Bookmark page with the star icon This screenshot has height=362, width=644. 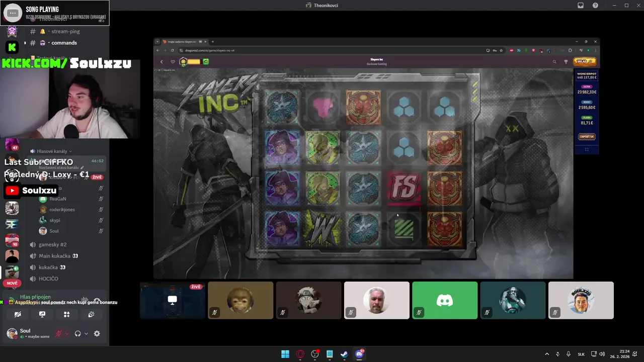click(501, 50)
